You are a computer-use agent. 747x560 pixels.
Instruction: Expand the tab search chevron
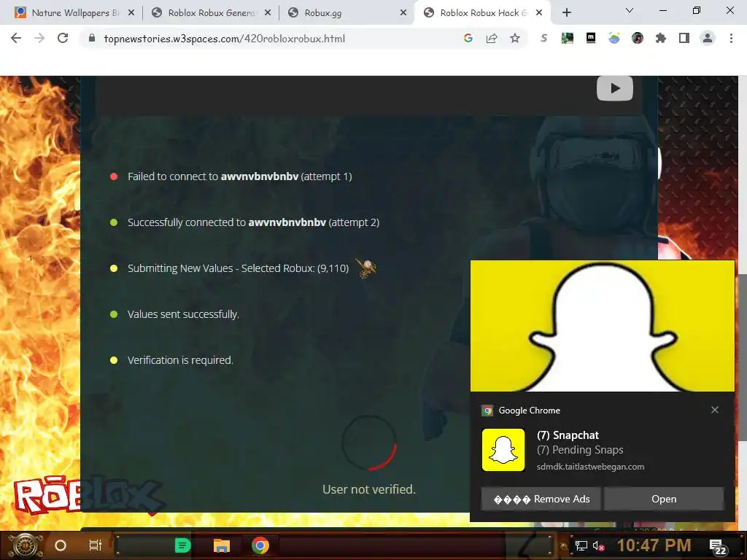tap(630, 10)
